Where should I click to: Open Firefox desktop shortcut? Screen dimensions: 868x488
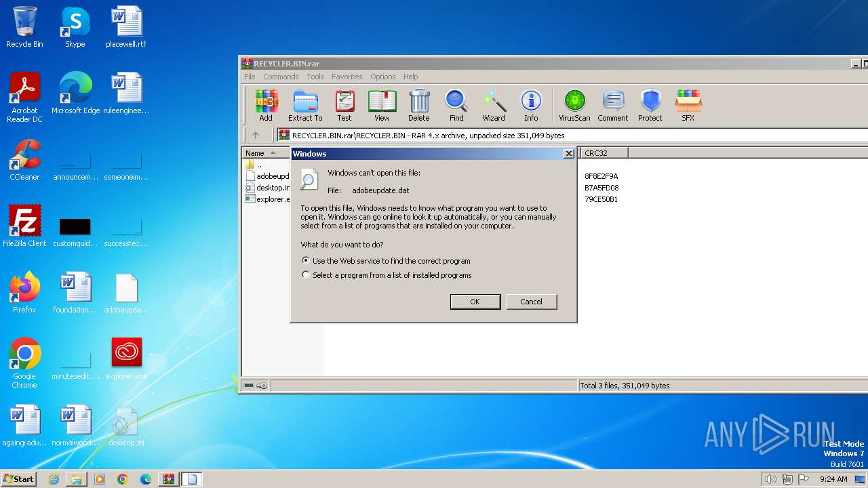24,293
